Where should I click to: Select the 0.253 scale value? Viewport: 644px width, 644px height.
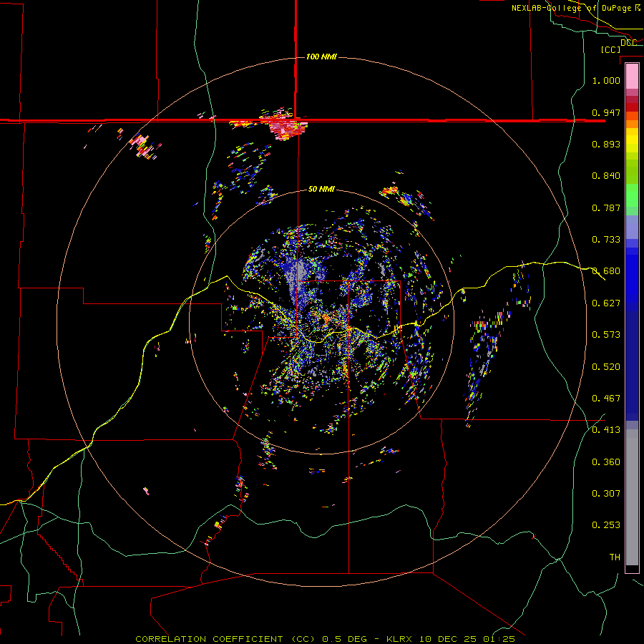coord(606,525)
